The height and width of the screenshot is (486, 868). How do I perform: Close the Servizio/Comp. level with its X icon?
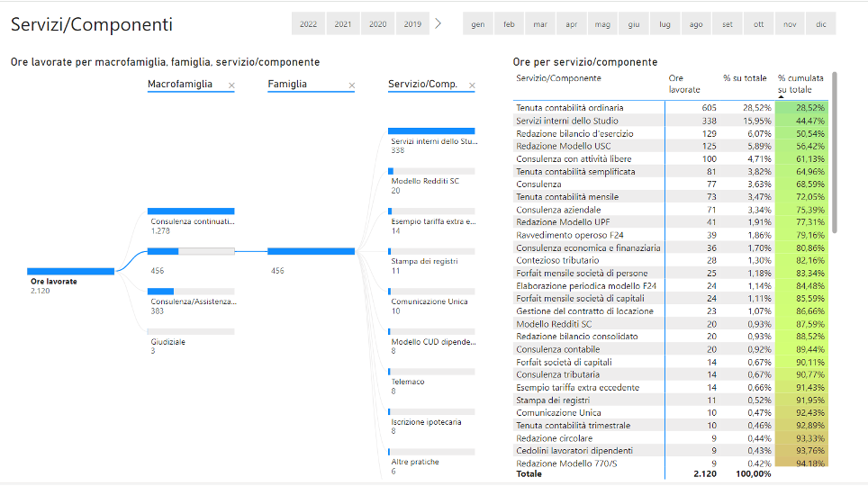pyautogui.click(x=472, y=85)
